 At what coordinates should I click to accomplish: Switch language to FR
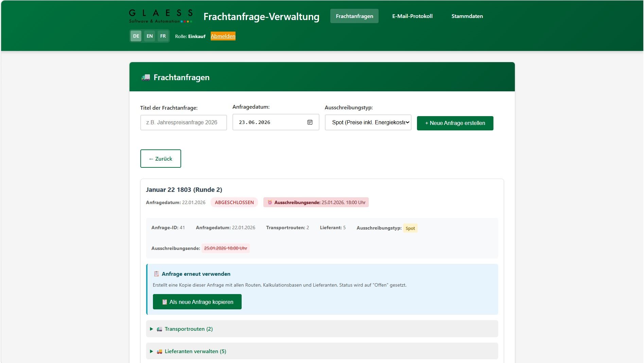163,36
